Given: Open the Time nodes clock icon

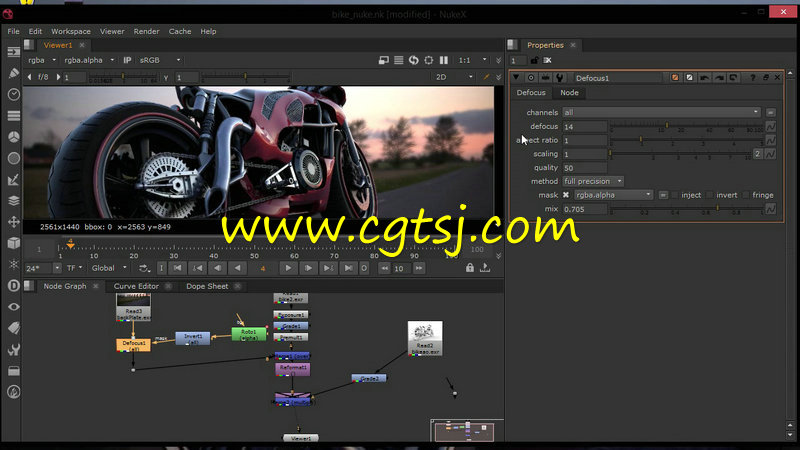Looking at the screenshot, I should pyautogui.click(x=14, y=94).
